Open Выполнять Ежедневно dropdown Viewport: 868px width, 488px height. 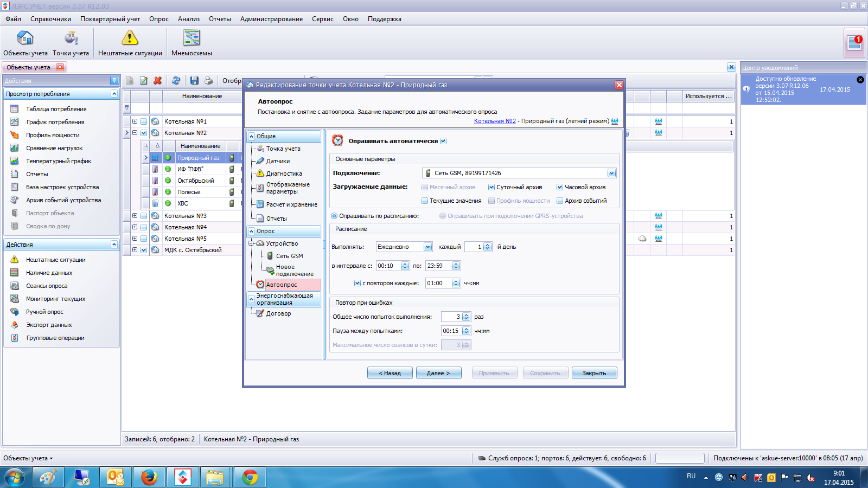click(427, 247)
